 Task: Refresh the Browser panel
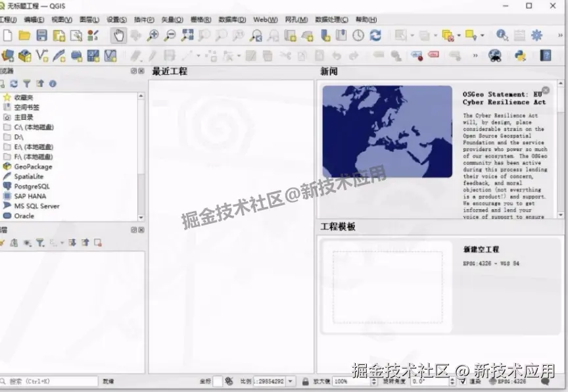[15, 84]
